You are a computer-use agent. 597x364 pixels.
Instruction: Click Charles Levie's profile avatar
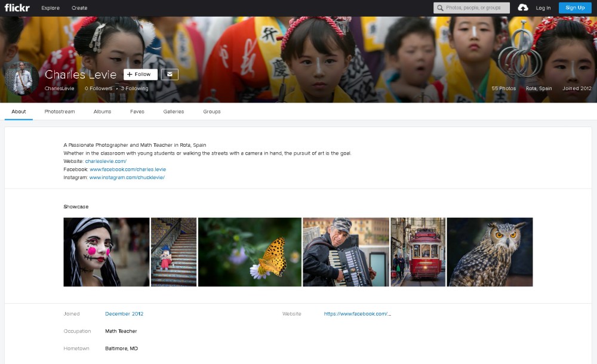[x=22, y=78]
